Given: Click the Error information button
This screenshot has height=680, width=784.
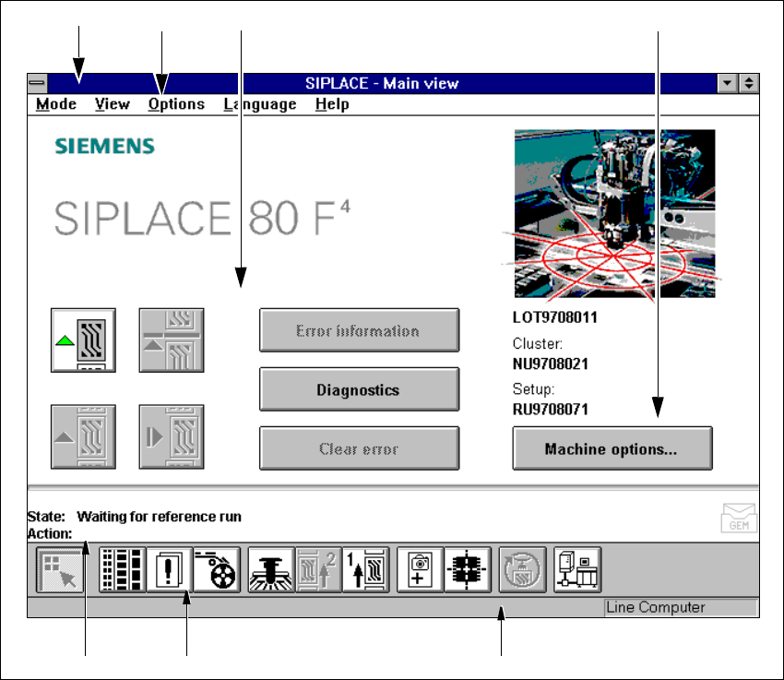Looking at the screenshot, I should pos(359,330).
